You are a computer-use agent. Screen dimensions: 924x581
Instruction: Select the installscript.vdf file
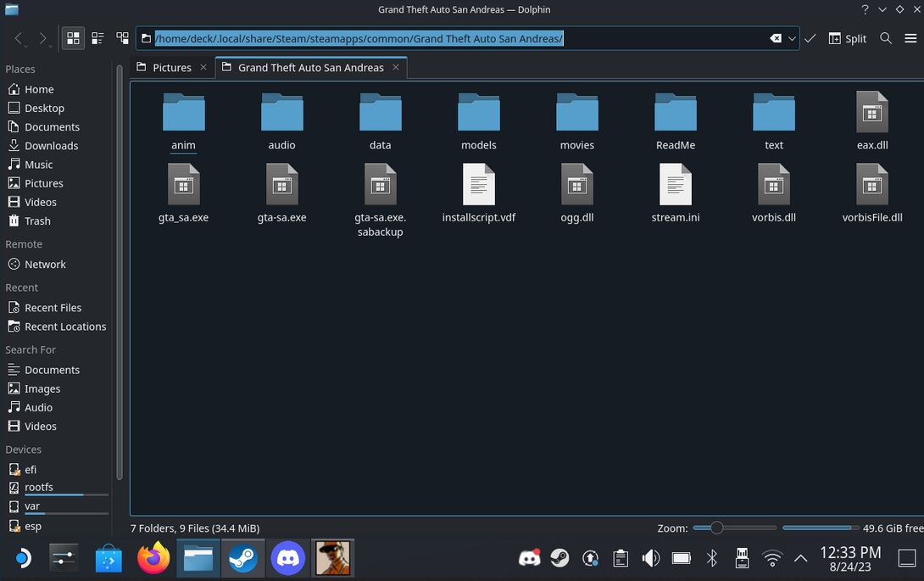pos(478,194)
